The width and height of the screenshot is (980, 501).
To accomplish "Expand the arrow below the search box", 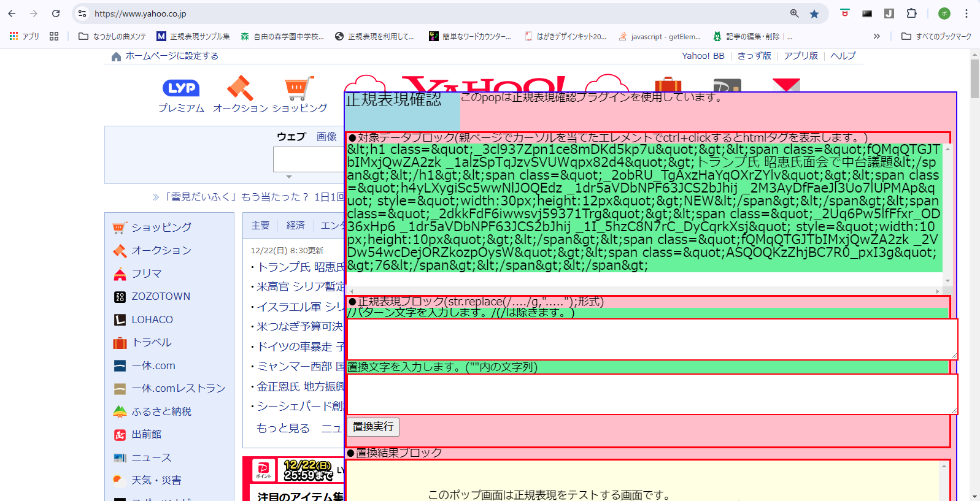I will click(x=289, y=177).
